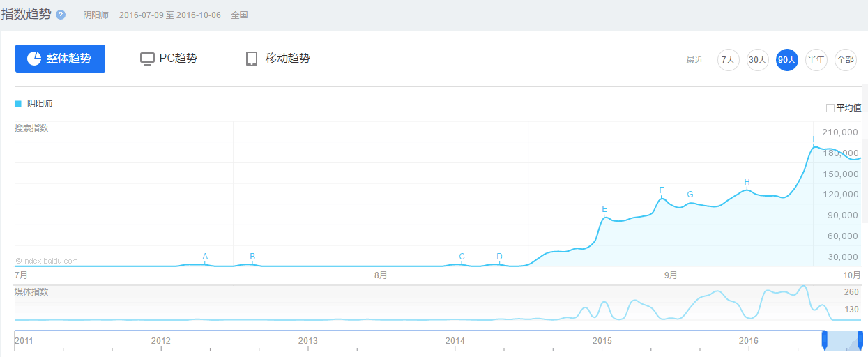Click the pie chart icon for overall trend
The height and width of the screenshot is (357, 868).
pos(34,59)
